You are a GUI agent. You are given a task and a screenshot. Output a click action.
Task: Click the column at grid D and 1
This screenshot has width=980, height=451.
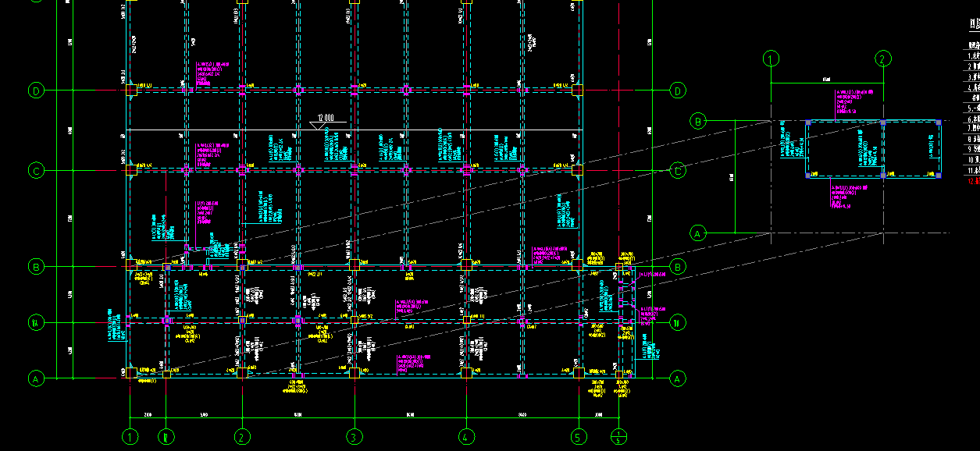(131, 91)
